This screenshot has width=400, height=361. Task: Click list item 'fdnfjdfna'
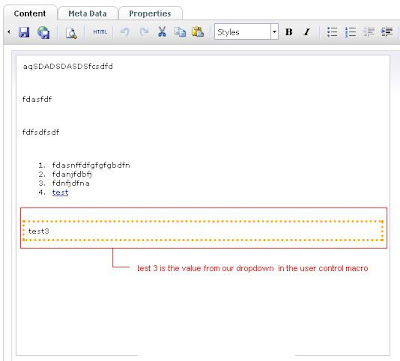point(71,183)
